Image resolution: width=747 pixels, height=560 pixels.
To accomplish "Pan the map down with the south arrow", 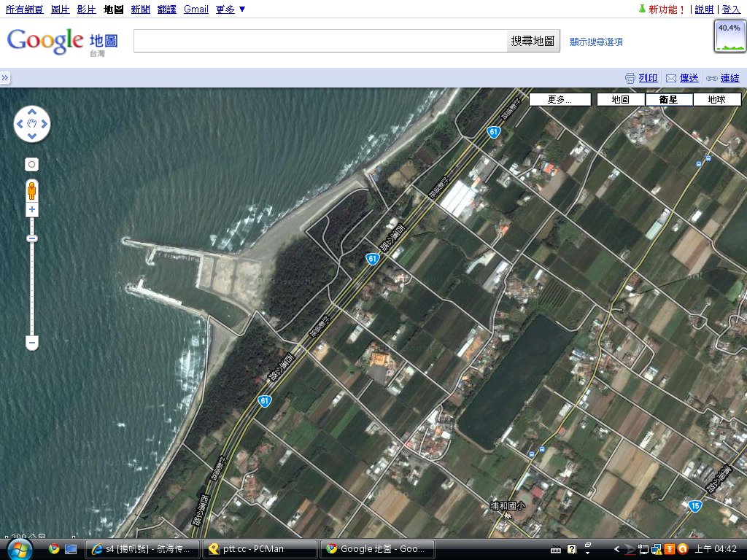I will 32,136.
